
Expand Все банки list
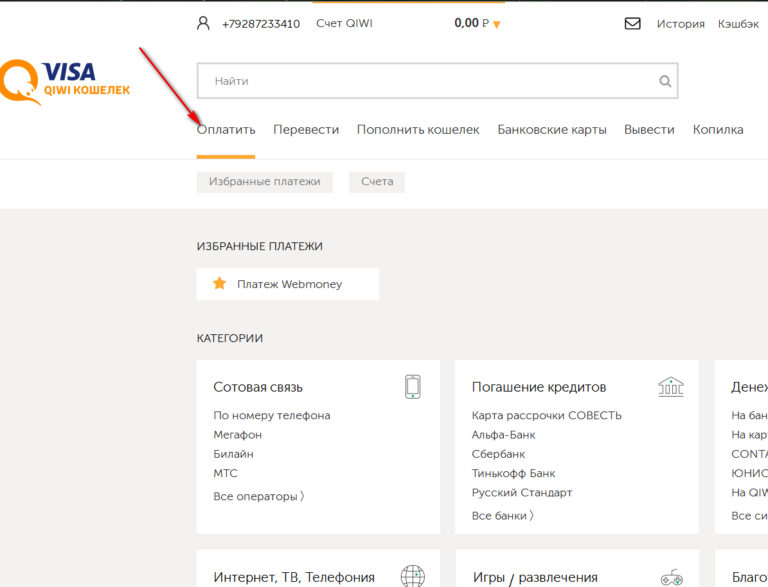click(x=502, y=515)
